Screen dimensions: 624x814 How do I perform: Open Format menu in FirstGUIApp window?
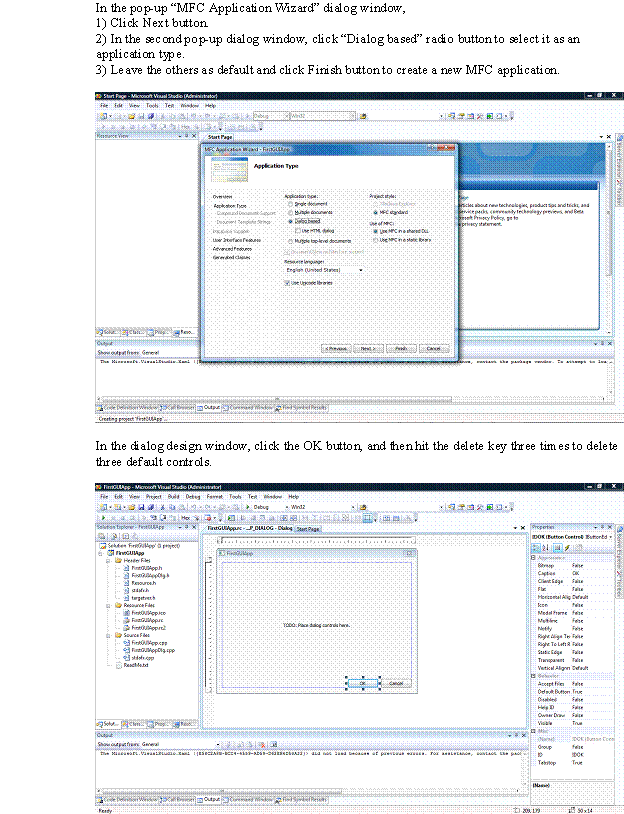click(214, 496)
